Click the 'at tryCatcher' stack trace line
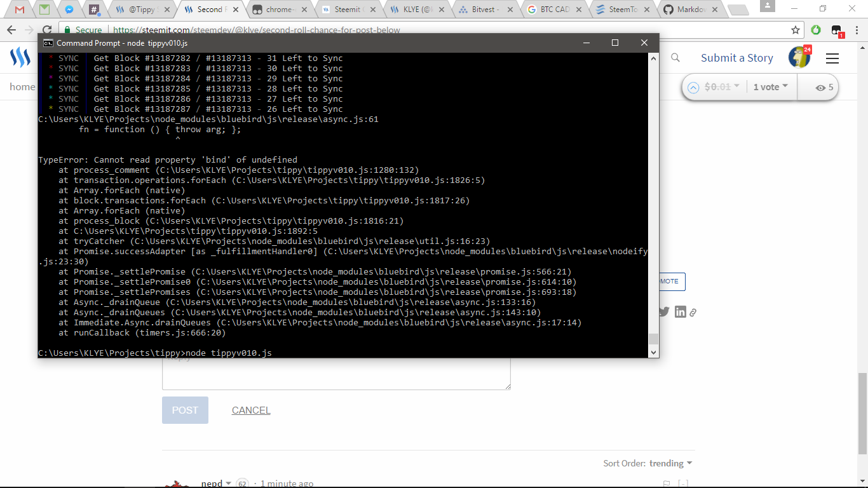Screen dimensions: 868x488 [275, 241]
